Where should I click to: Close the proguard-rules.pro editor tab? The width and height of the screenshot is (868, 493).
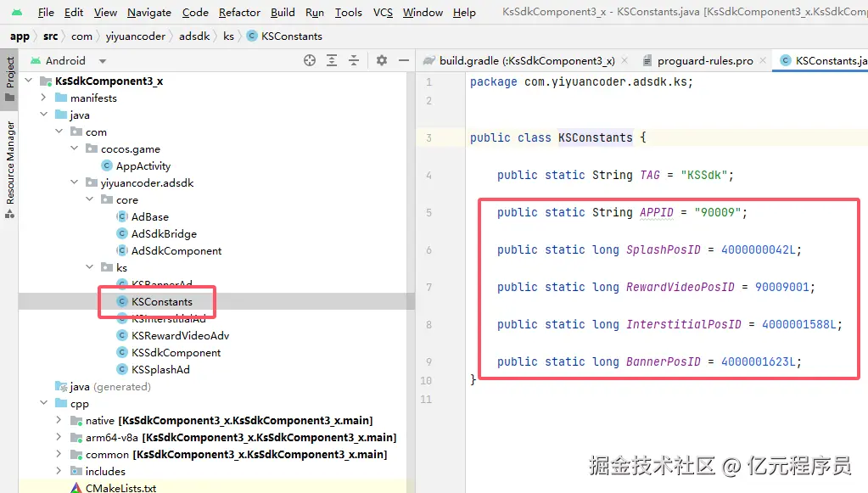pyautogui.click(x=762, y=60)
